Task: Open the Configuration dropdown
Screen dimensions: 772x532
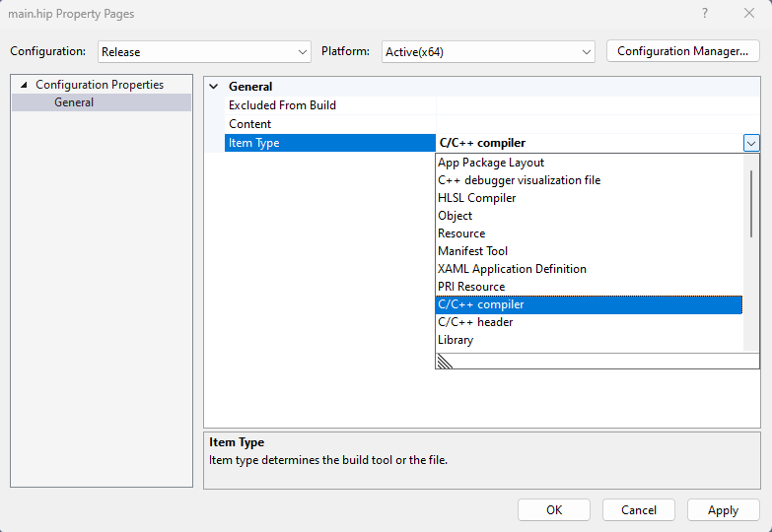Action: [x=204, y=52]
